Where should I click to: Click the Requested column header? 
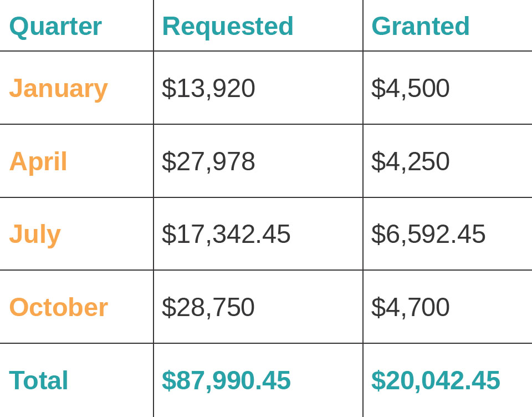pyautogui.click(x=227, y=26)
